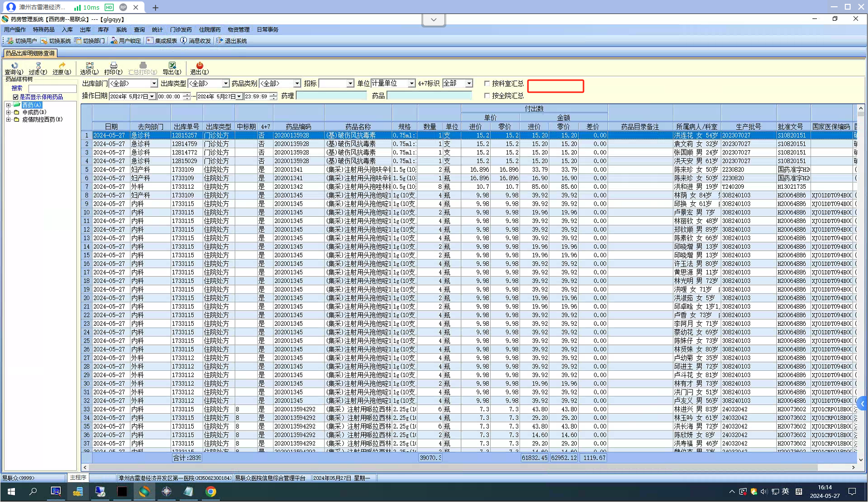868x502 pixels.
Task: Click 切换用户 switch user toolbar icon
Action: (22, 41)
